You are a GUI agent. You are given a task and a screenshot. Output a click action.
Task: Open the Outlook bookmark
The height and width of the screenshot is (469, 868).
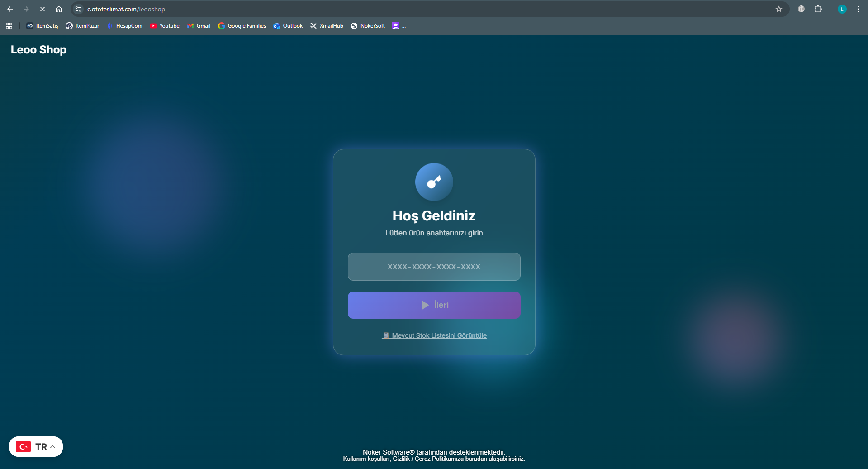click(288, 26)
